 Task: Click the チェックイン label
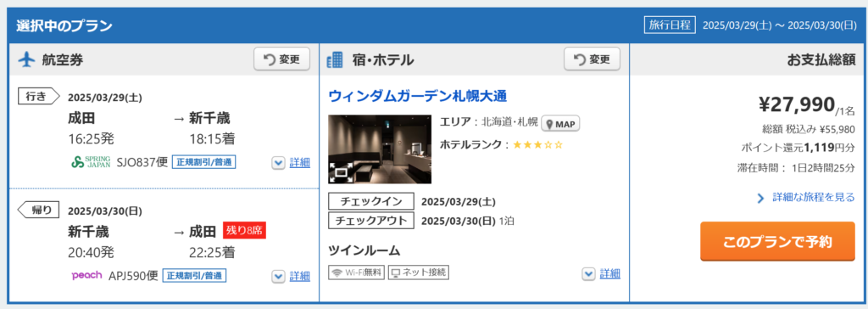(x=372, y=201)
